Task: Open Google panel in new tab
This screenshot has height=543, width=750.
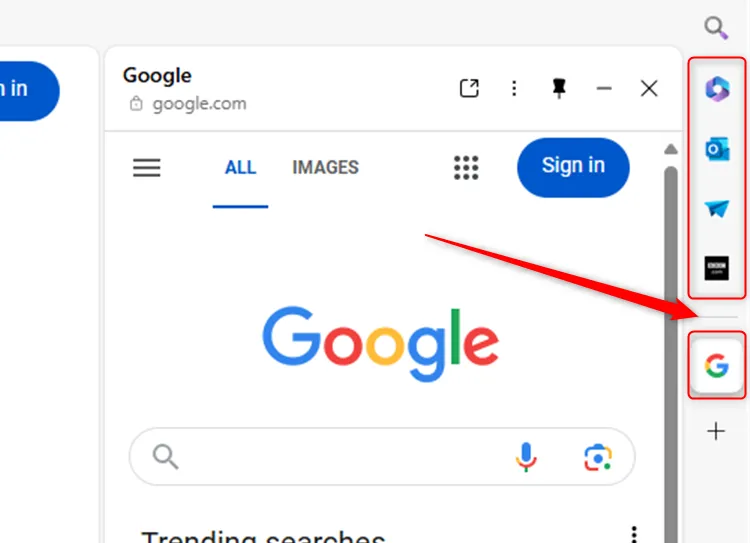Action: [x=469, y=89]
